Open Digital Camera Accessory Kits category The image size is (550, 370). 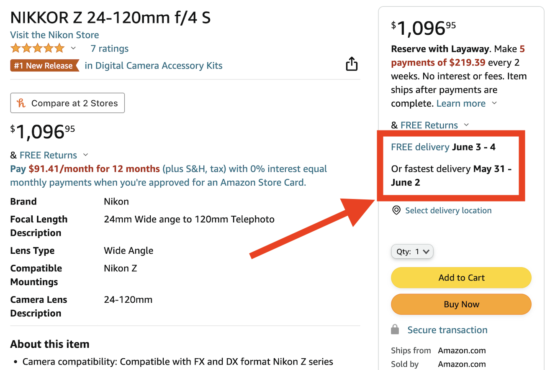[x=153, y=66]
